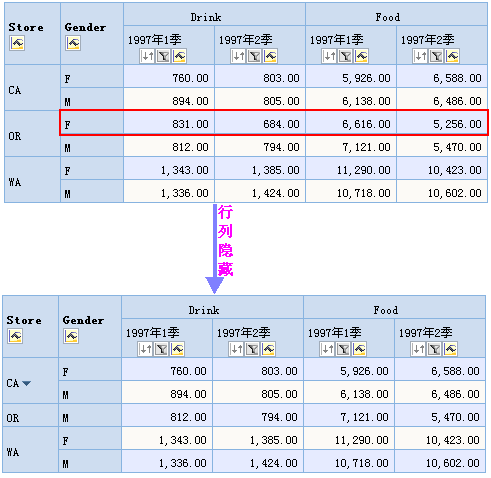Image resolution: width=491 pixels, height=478 pixels.
Task: Click hide icon below Store header in bottom table
Action: tap(15, 336)
